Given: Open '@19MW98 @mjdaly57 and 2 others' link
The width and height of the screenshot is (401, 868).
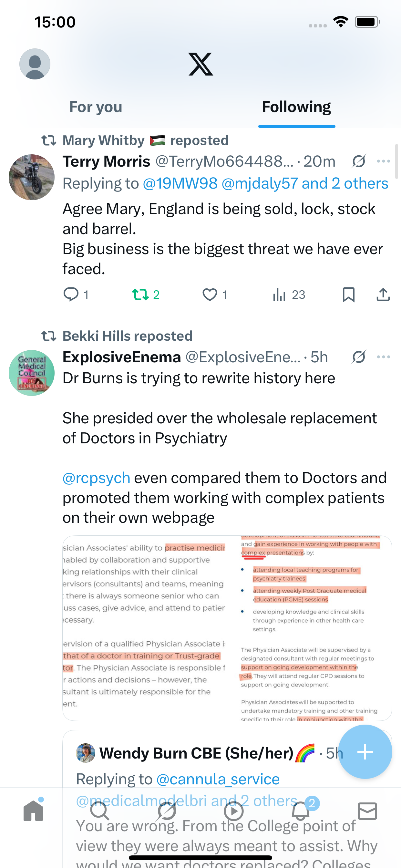Looking at the screenshot, I should pyautogui.click(x=265, y=184).
